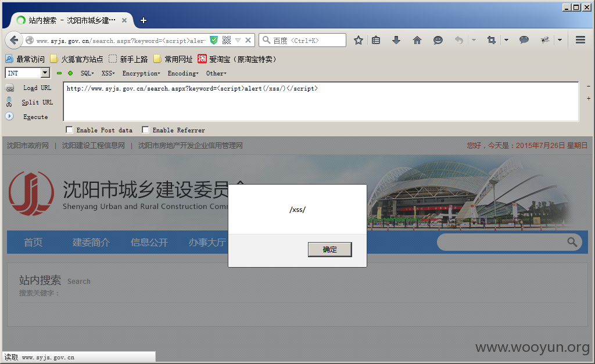The height and width of the screenshot is (364, 595).
Task: Open 常用网址 bookmark folder
Action: [x=173, y=59]
